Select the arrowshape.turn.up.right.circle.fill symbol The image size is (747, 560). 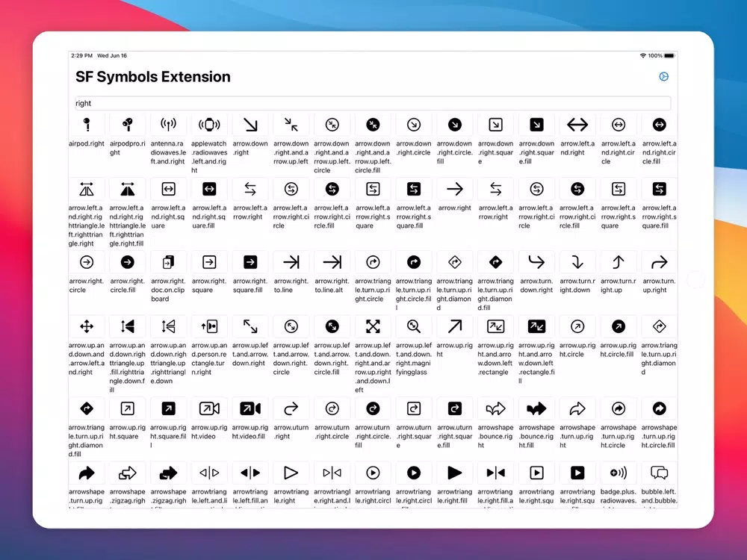click(x=660, y=408)
